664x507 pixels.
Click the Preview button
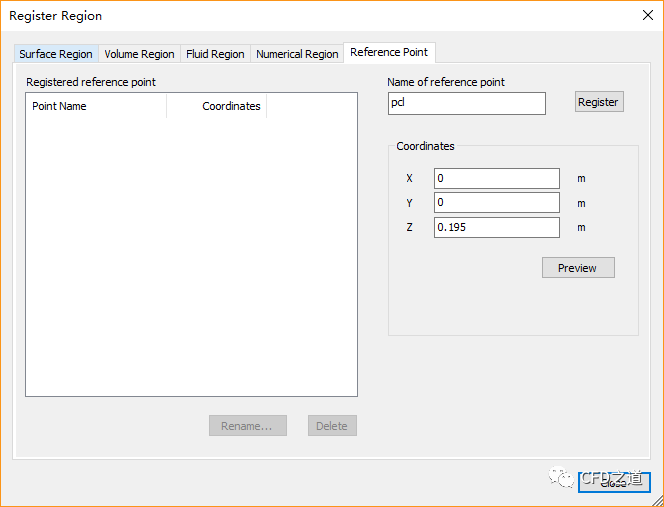click(x=577, y=268)
